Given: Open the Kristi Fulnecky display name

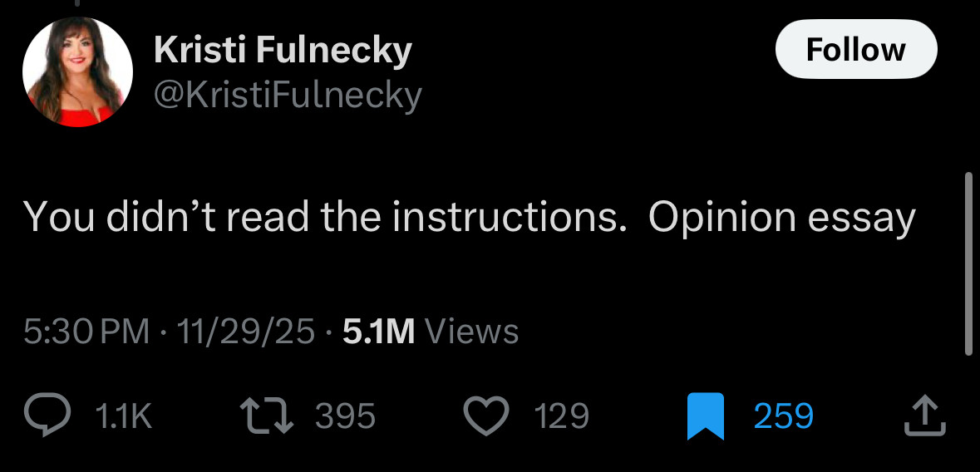Looking at the screenshot, I should coord(283,52).
